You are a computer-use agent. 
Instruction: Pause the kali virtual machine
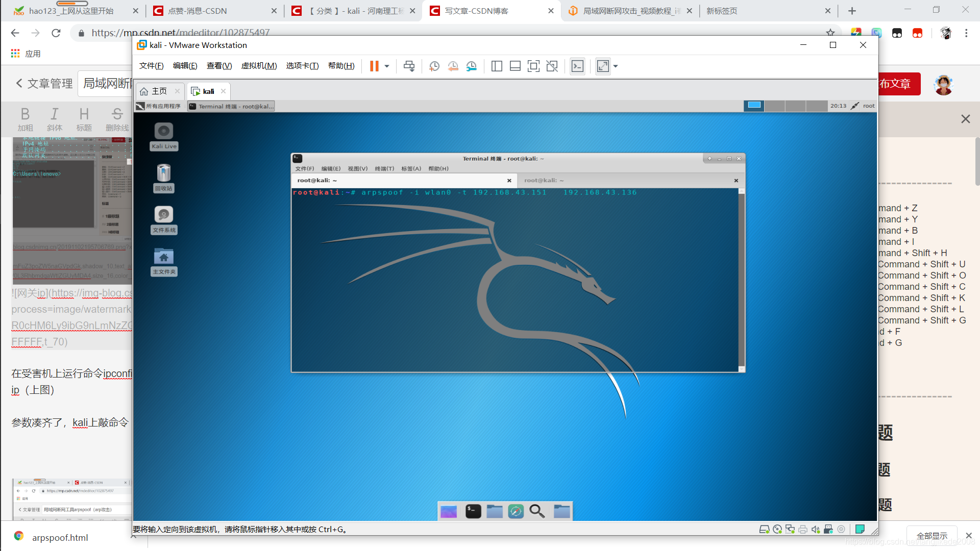point(374,66)
